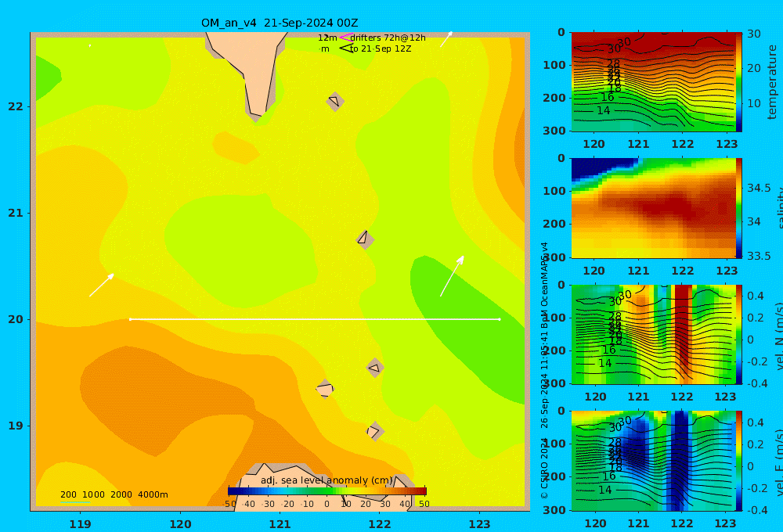783x532 pixels.
Task: Click depth label '300' on vel. E panel
Action: pos(554,510)
